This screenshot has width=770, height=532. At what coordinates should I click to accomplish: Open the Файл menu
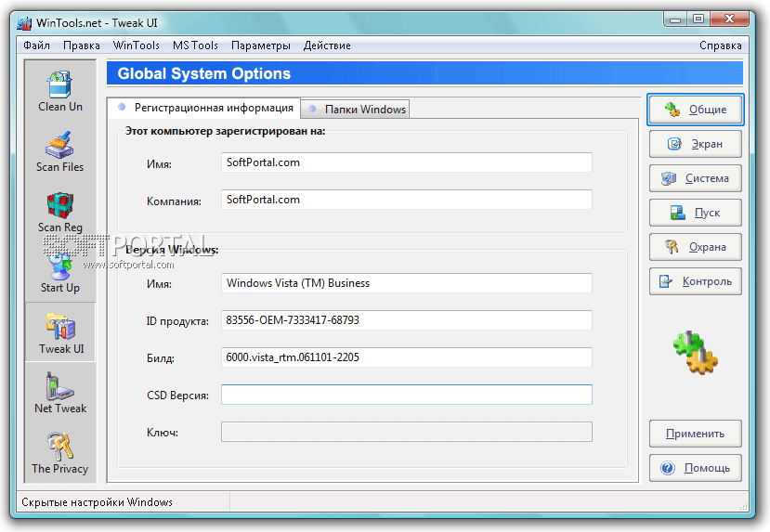(x=36, y=45)
